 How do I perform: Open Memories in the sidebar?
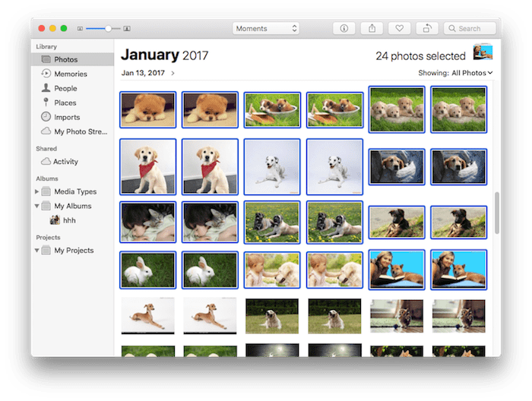point(70,74)
